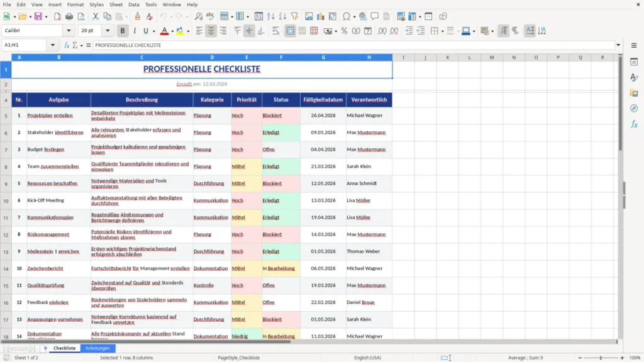Open sidebar Styles panel icon
The image size is (644, 362).
634,77
